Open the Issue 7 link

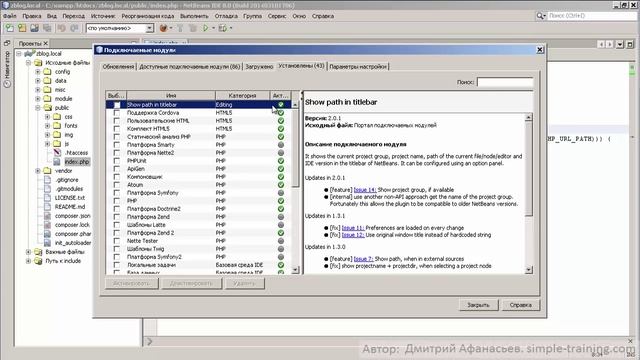[363, 259]
